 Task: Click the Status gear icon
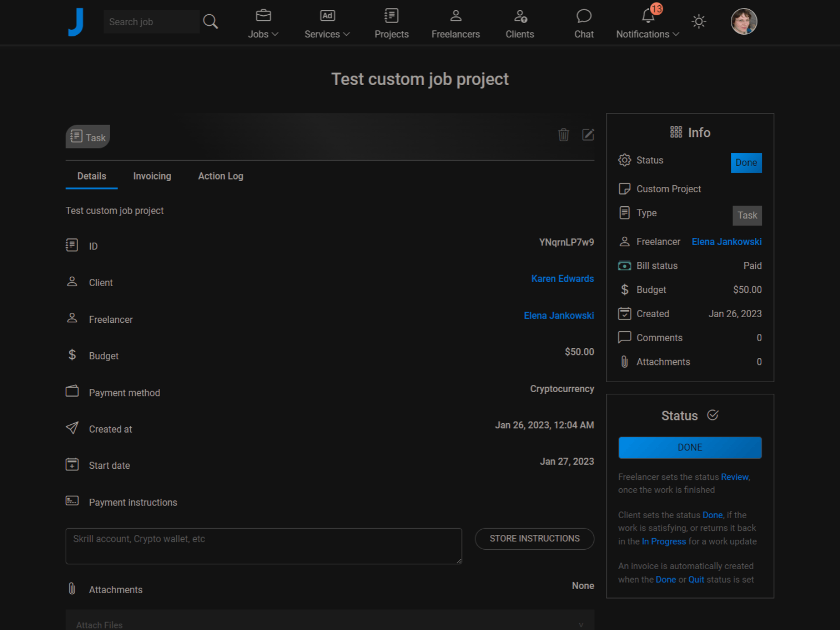(624, 160)
